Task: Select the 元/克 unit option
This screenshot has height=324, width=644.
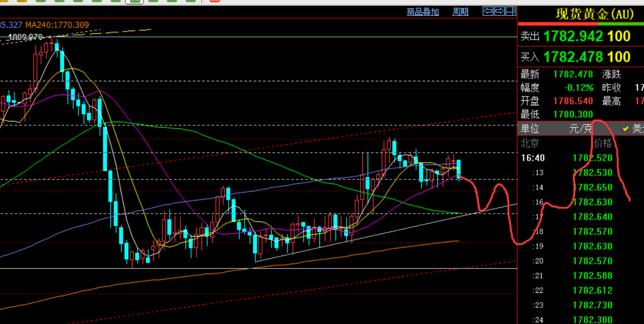Action: 581,129
